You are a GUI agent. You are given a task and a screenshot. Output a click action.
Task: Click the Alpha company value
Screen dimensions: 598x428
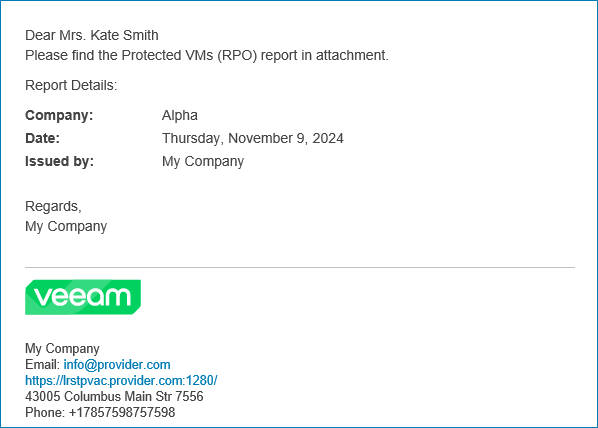coord(180,115)
